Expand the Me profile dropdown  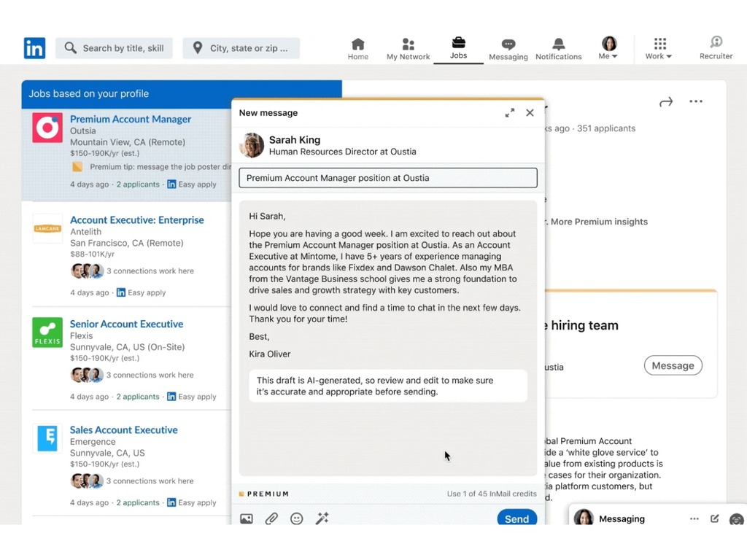point(608,48)
